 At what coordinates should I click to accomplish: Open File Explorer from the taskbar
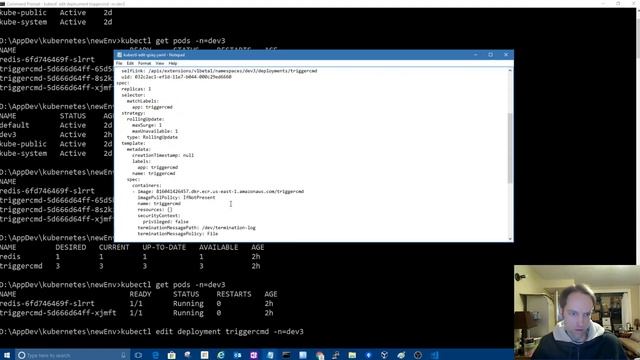tap(352, 355)
